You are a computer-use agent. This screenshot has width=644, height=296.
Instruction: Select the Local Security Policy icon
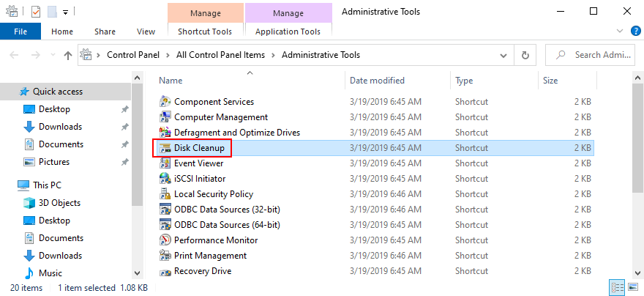click(165, 194)
